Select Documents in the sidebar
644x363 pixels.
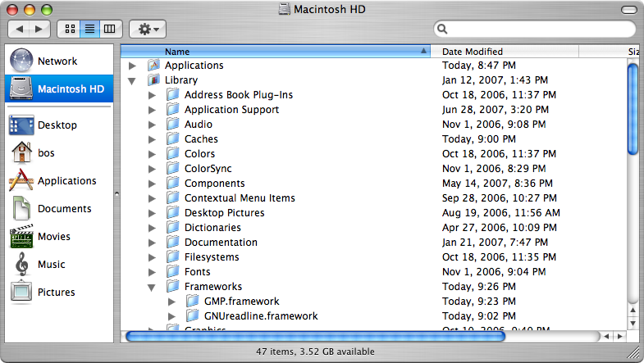(x=63, y=209)
